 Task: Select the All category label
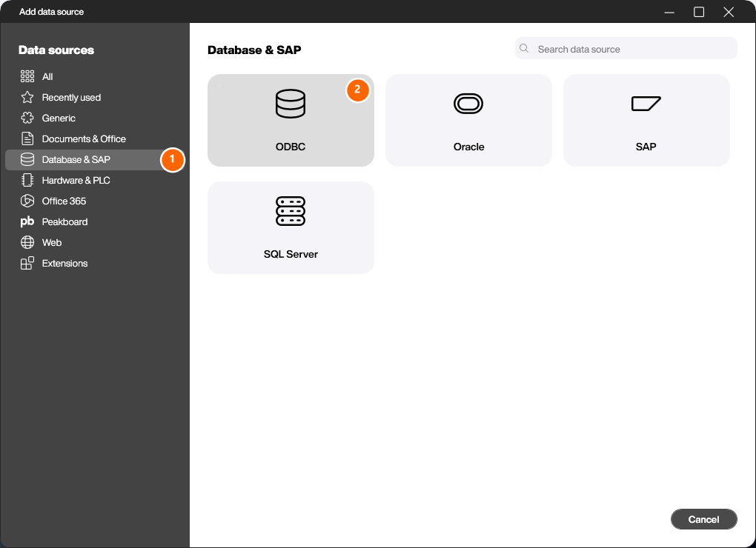[x=47, y=76]
